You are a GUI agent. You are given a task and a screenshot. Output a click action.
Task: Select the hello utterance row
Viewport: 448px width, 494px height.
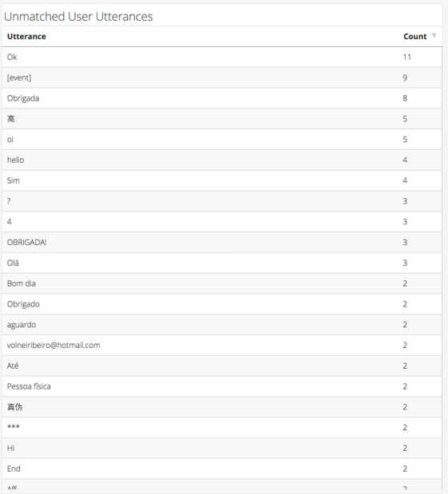pos(222,160)
